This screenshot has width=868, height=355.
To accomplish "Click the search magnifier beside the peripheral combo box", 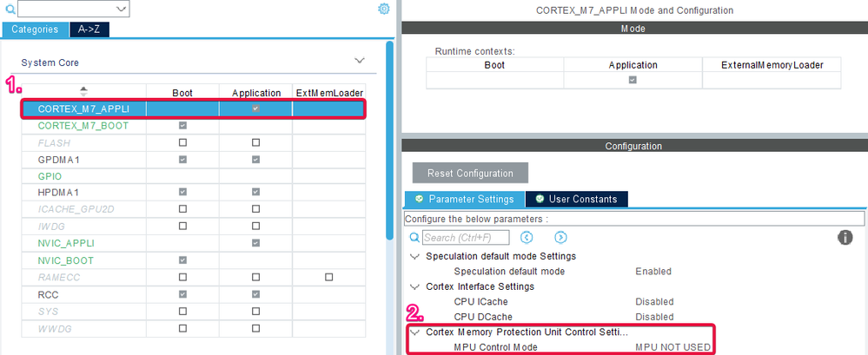I will point(9,9).
